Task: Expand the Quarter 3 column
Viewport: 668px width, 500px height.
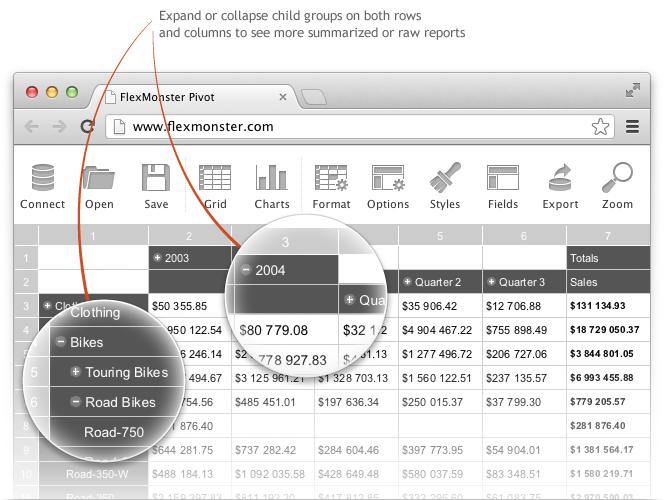Action: [x=491, y=282]
